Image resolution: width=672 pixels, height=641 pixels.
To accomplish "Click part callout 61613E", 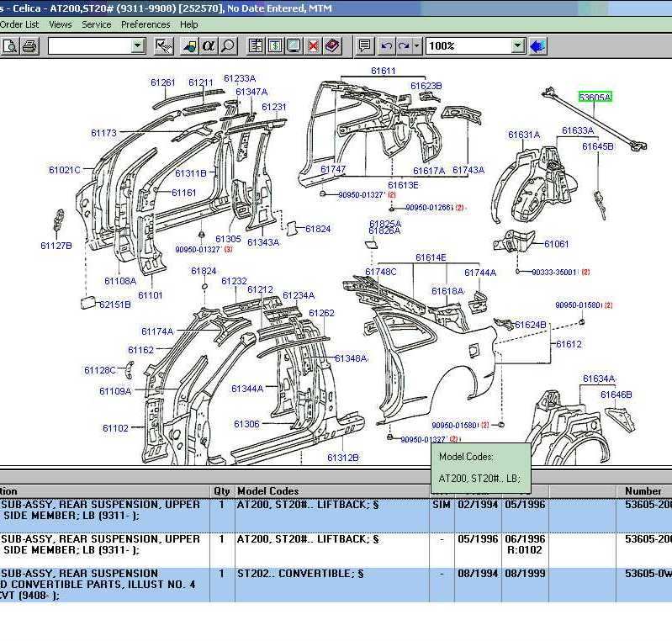I will (403, 185).
